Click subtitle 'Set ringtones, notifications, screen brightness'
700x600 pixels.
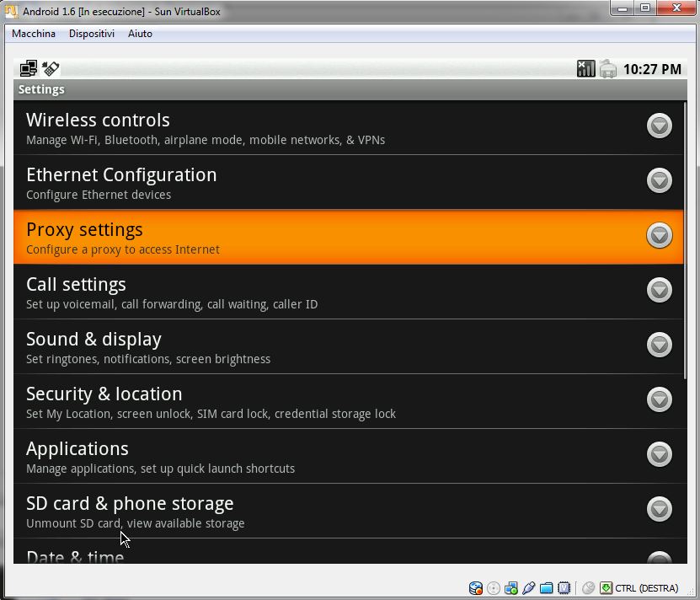[148, 359]
